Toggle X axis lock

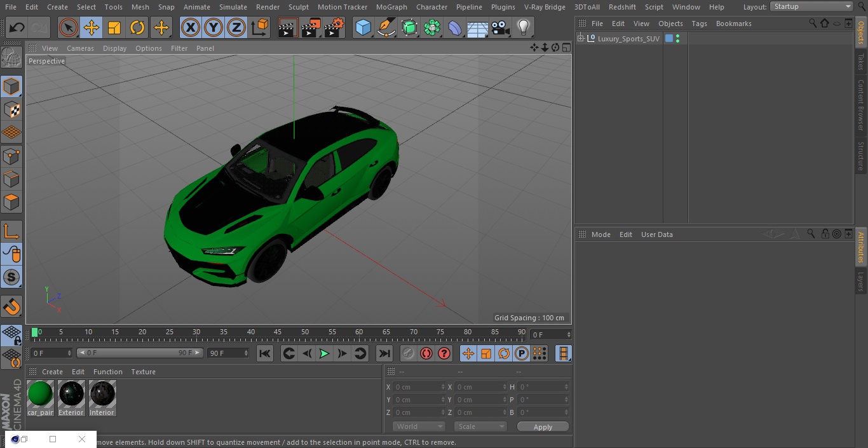(191, 28)
